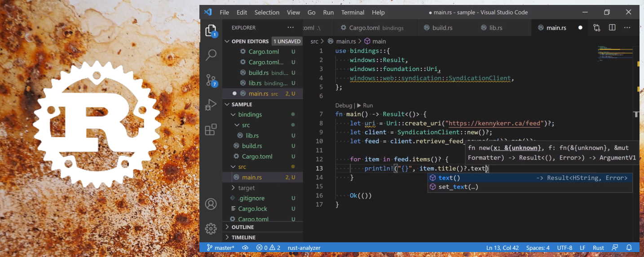This screenshot has width=644, height=257.
Task: Open the Run and Debug view
Action: [211, 105]
